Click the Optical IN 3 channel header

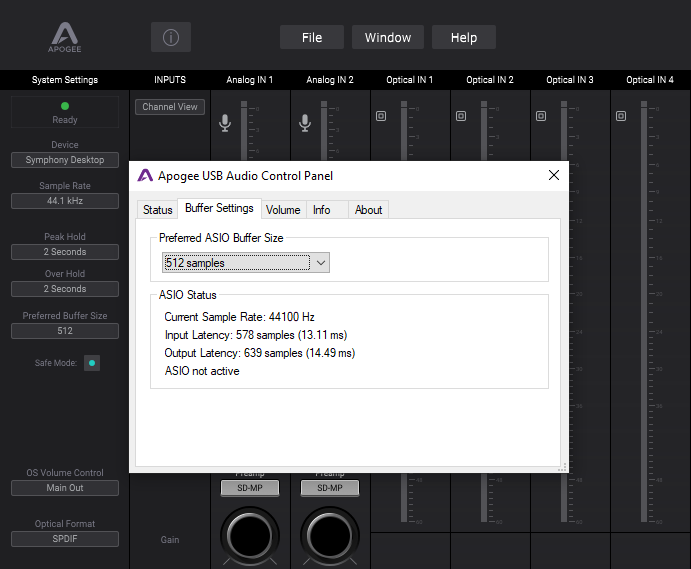coord(570,80)
